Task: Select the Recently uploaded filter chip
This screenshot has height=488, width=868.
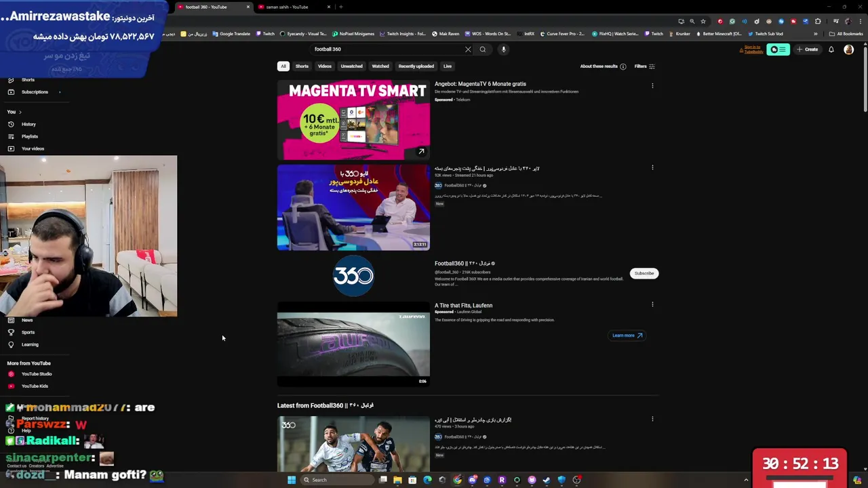Action: point(416,66)
